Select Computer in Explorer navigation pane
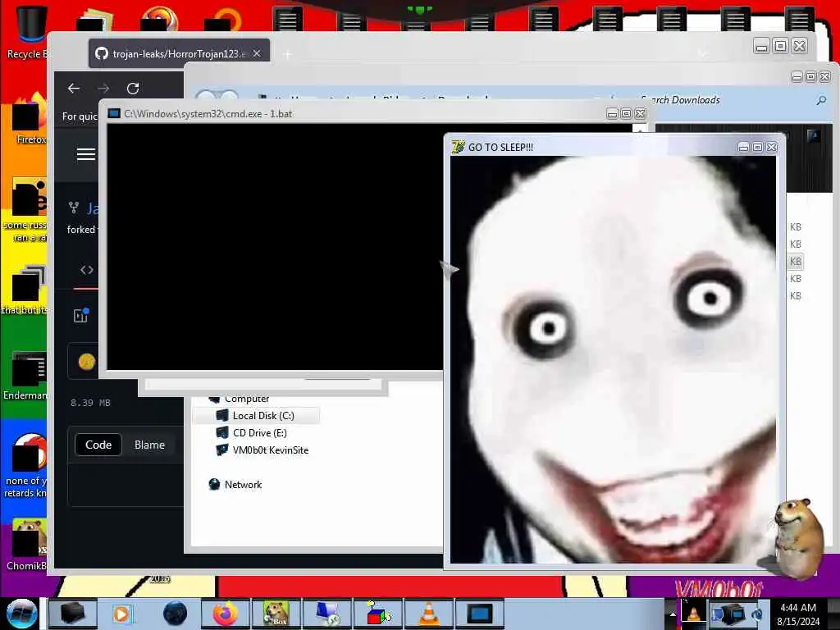Screen dimensions: 840x630 (239, 399)
